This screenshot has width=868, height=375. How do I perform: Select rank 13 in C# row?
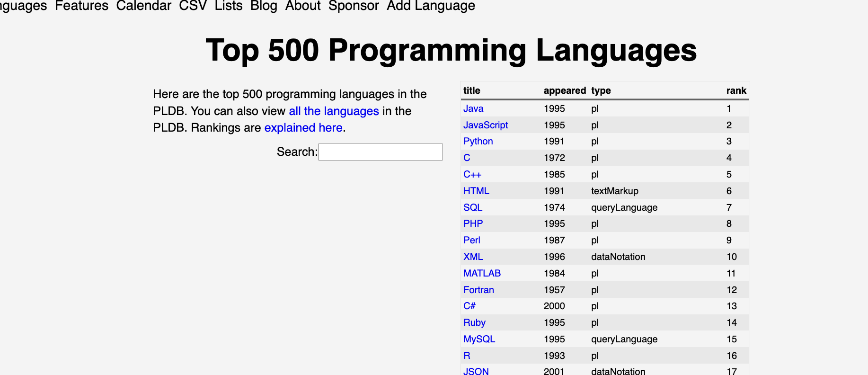[732, 306]
